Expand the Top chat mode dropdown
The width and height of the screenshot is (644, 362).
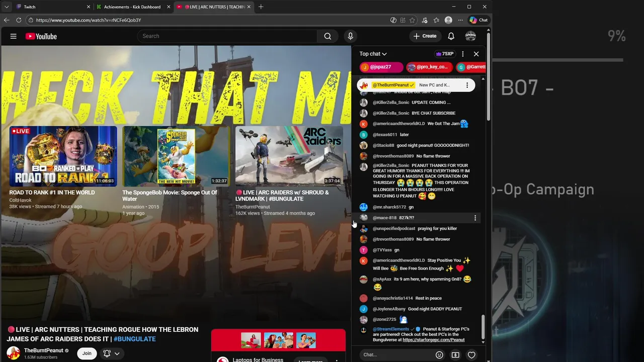(373, 54)
